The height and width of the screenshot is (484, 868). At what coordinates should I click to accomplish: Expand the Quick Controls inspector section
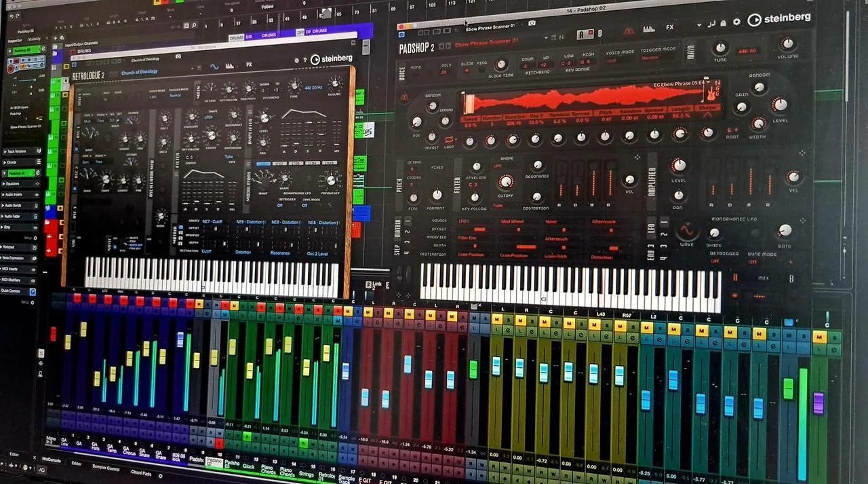click(x=18, y=291)
